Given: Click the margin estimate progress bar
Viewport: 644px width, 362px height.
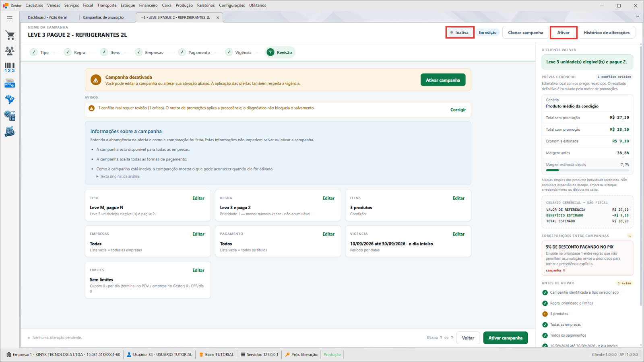Looking at the screenshot, I should click(587, 171).
